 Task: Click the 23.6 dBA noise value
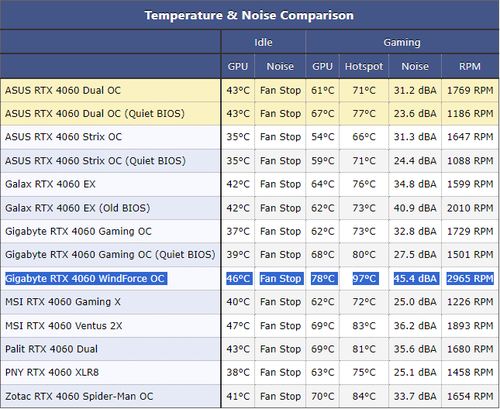tap(415, 114)
